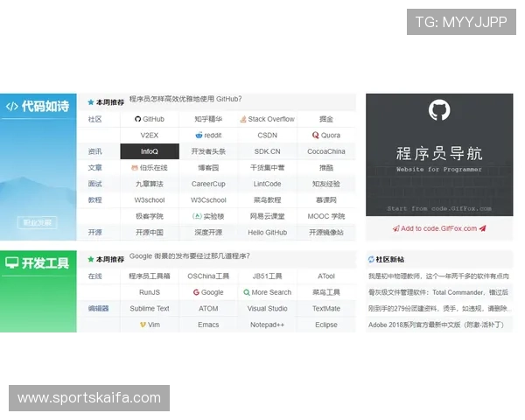Open the Quora link
Screen dimensions: 525x420
coord(326,136)
